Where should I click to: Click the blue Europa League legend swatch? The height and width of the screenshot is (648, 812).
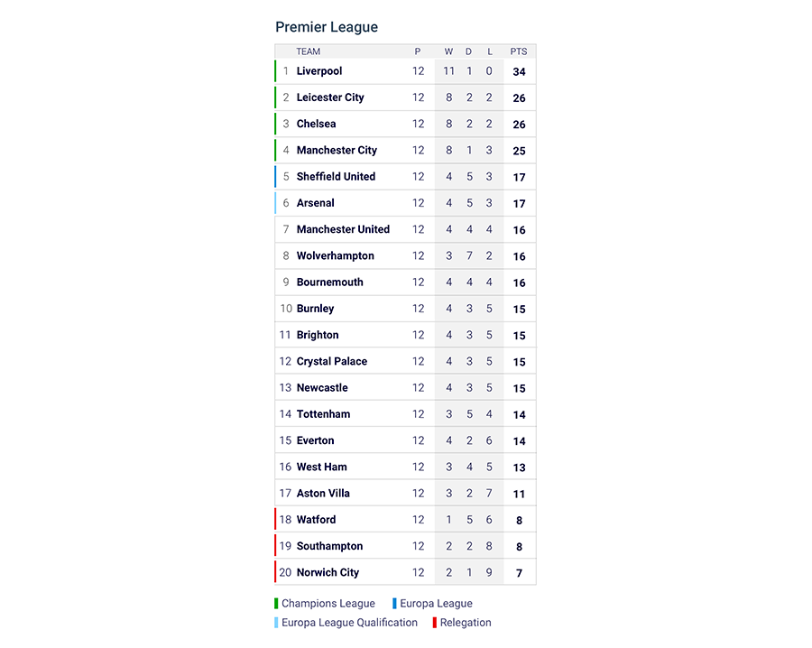click(395, 604)
